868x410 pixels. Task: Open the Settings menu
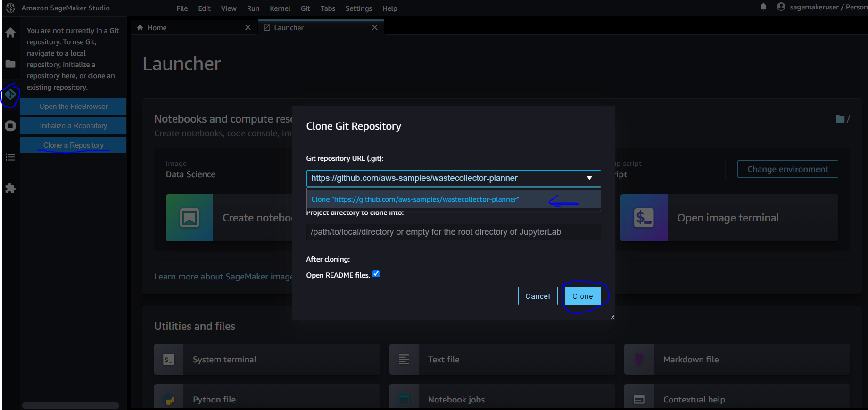359,8
